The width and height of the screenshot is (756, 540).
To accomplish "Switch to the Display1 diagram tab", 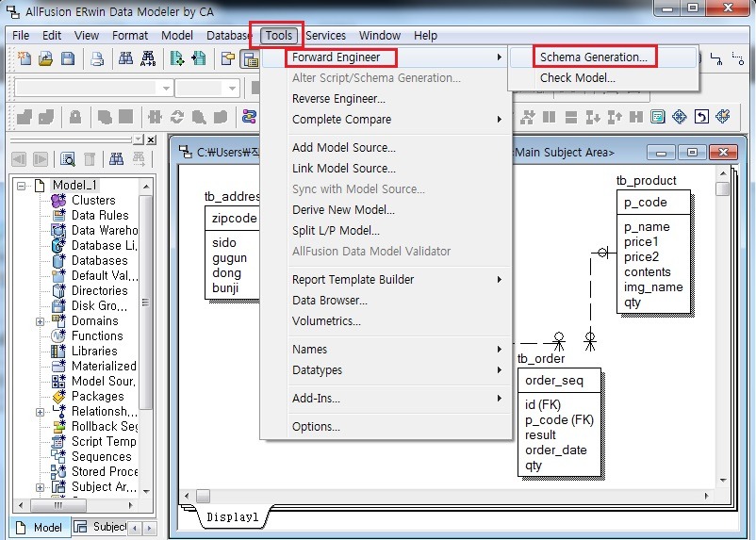I will pyautogui.click(x=232, y=516).
